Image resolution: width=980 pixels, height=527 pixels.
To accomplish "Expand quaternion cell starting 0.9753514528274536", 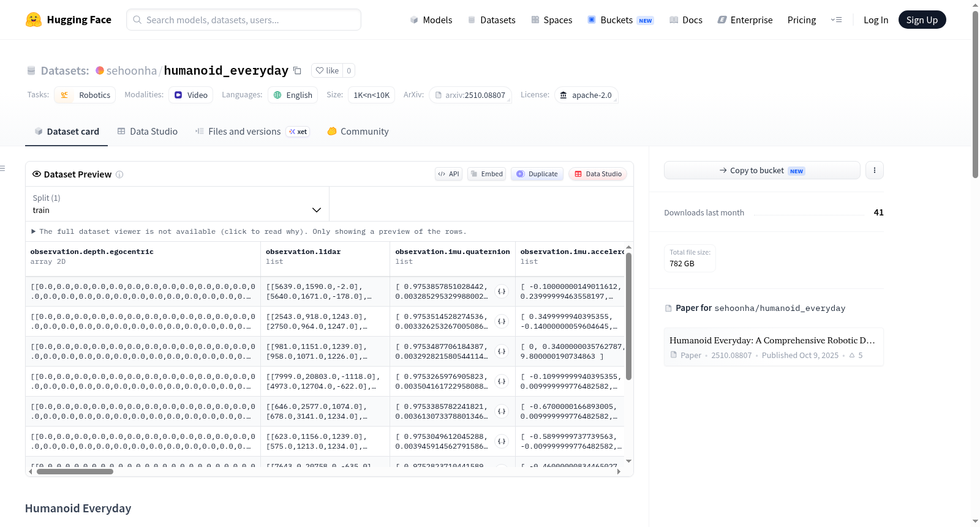I will tap(502, 321).
